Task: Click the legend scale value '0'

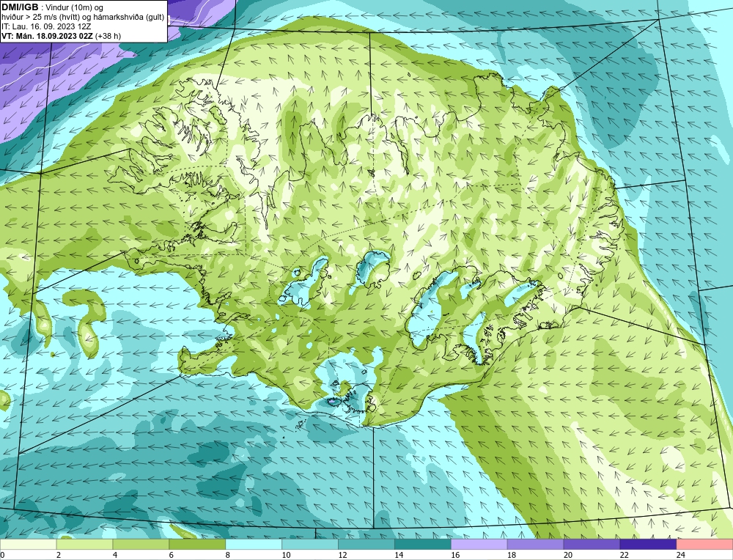Action: click(2, 555)
